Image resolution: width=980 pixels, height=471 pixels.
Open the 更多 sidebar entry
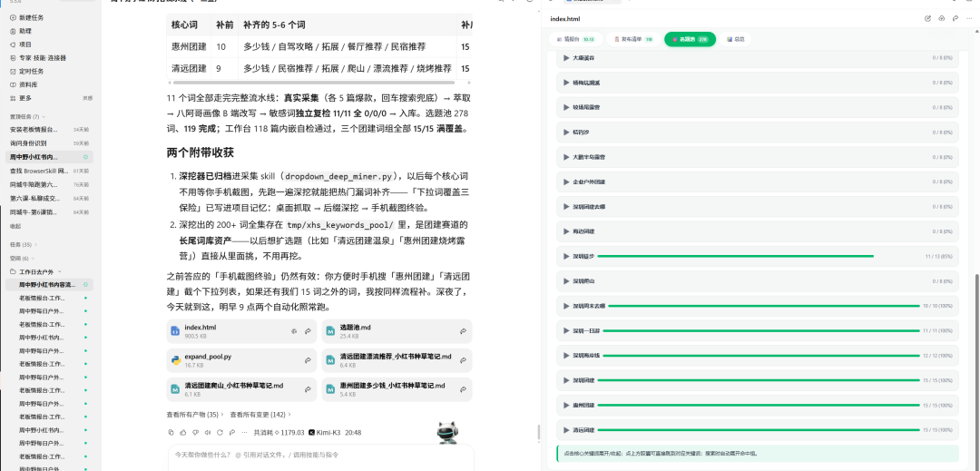tap(25, 98)
